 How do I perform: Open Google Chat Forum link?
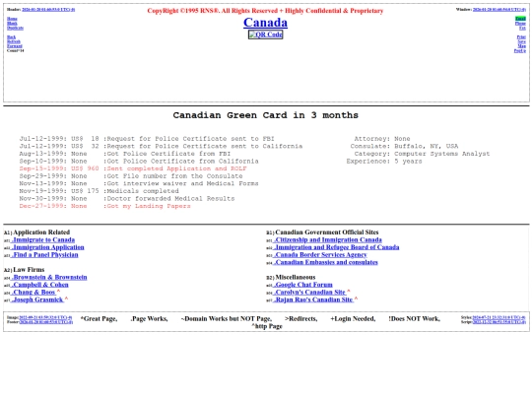pyautogui.click(x=302, y=285)
